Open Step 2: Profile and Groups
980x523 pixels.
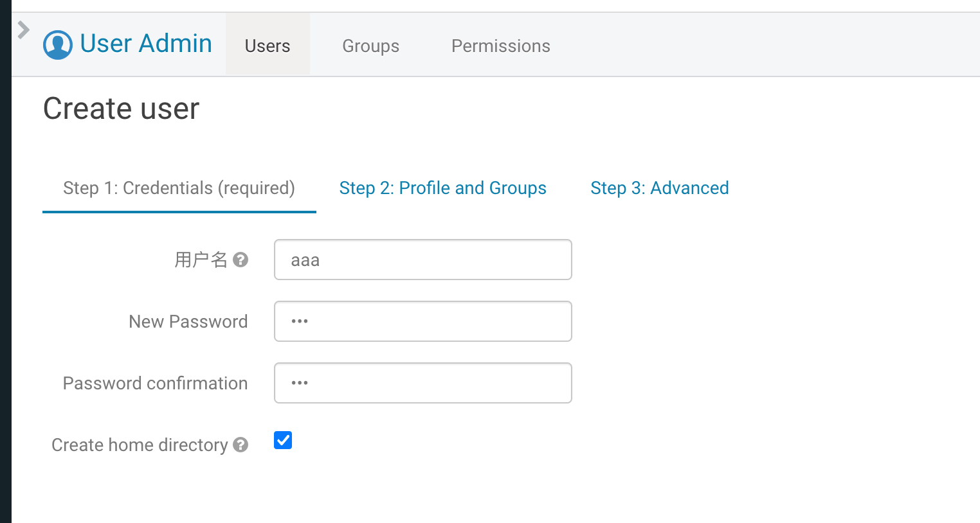(442, 188)
